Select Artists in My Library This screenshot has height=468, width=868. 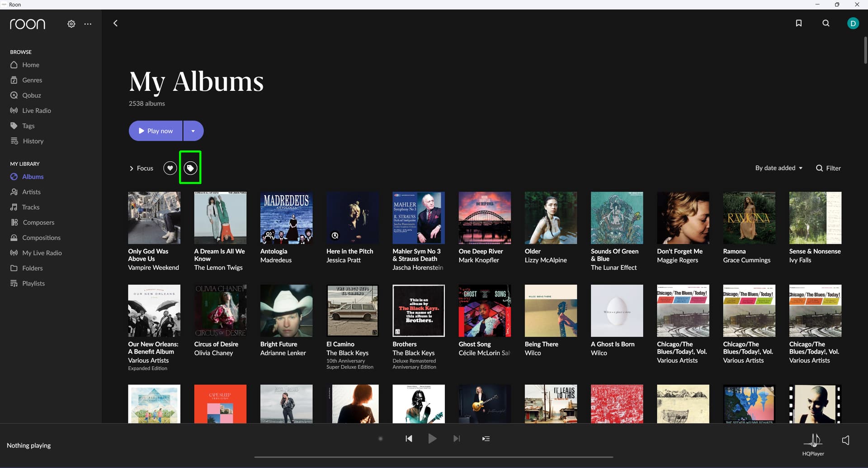[26, 192]
